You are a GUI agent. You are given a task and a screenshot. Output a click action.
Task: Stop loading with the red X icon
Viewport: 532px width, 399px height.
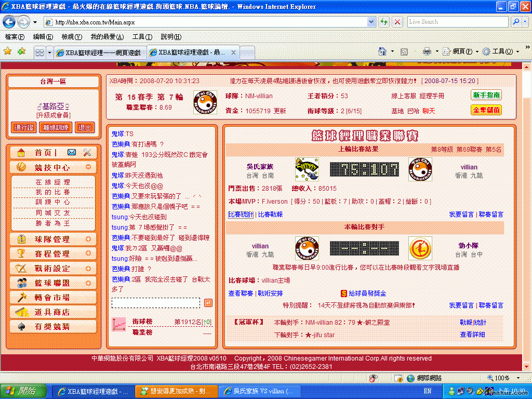[397, 22]
